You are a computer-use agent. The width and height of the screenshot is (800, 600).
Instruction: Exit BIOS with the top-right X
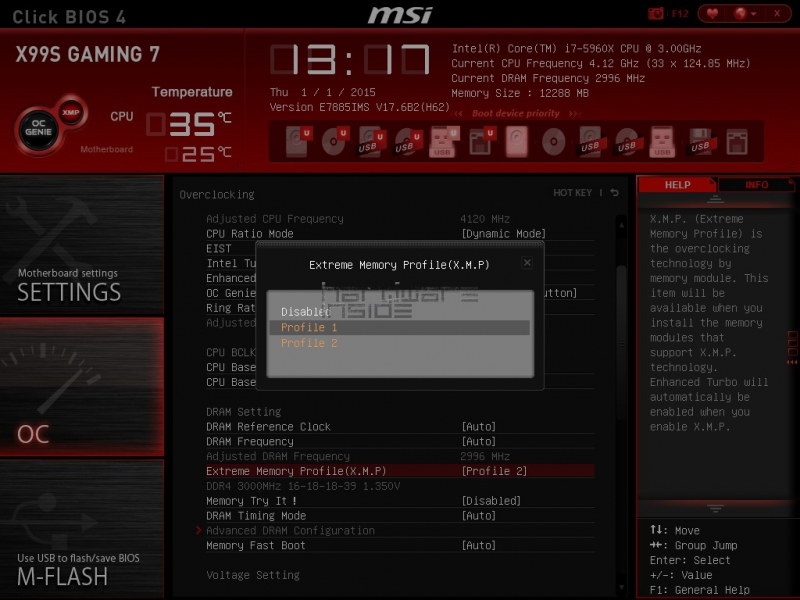pyautogui.click(x=777, y=14)
